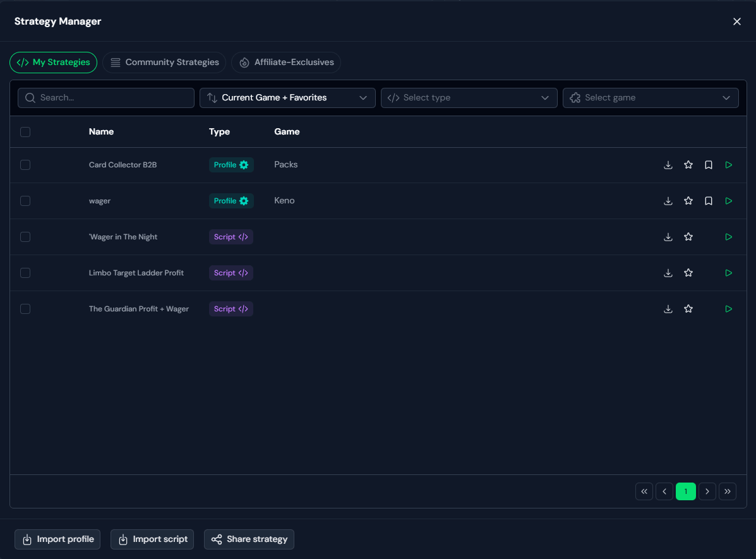
Task: Focus the Search strategies field
Action: (x=106, y=98)
